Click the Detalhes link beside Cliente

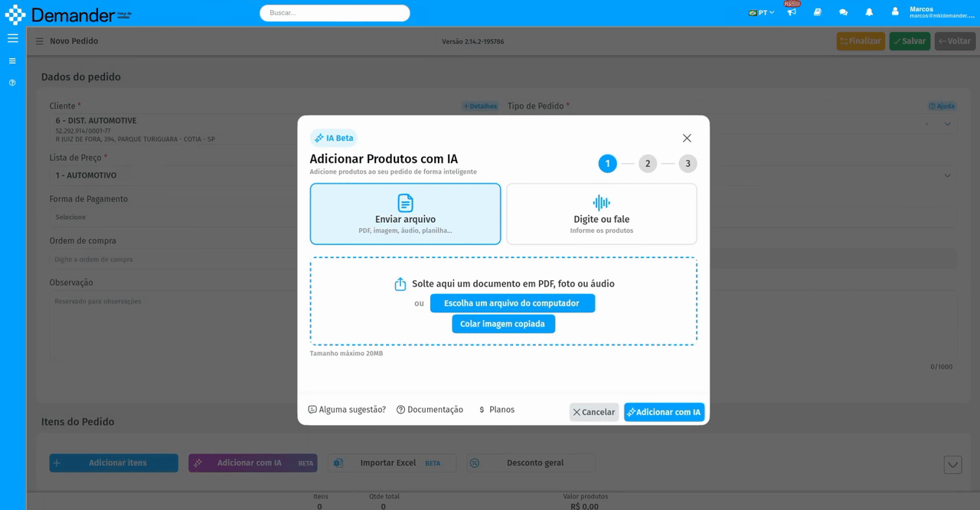(x=479, y=106)
